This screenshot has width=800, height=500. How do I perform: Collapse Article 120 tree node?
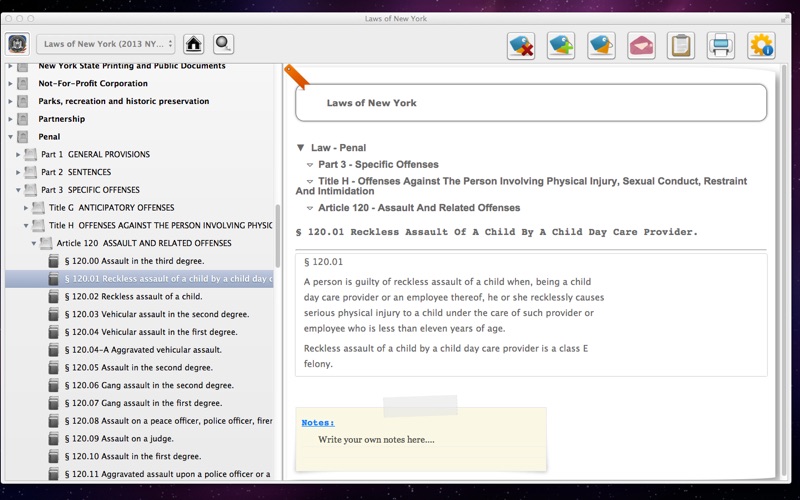(34, 243)
